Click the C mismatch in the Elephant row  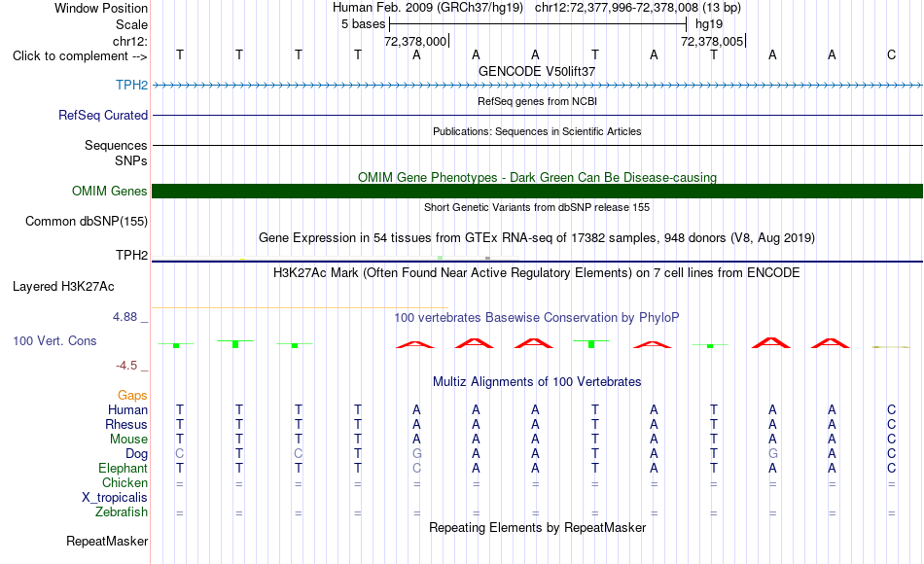(x=416, y=468)
